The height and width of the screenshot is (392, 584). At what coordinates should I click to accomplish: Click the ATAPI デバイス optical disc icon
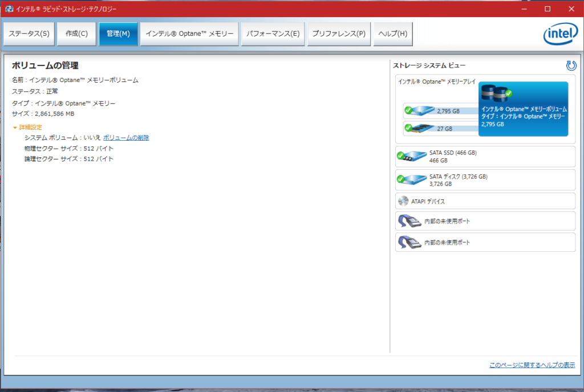(403, 201)
